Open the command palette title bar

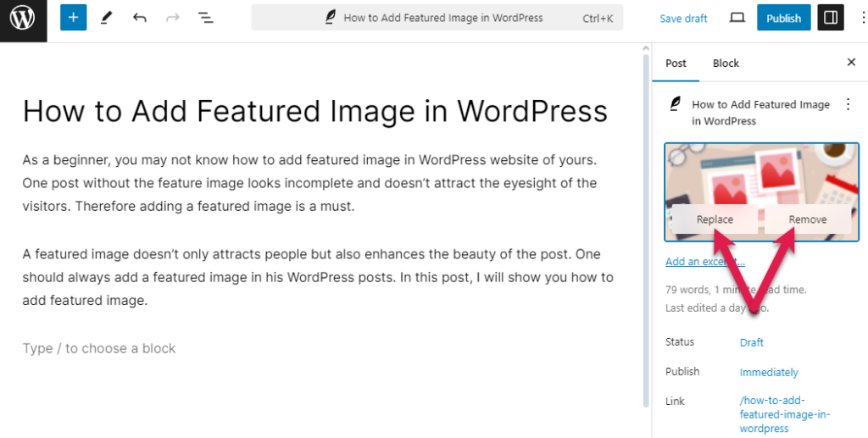pos(437,18)
